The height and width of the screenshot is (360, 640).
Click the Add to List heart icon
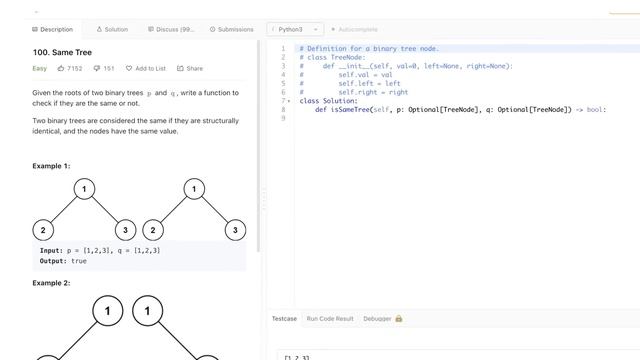point(129,68)
